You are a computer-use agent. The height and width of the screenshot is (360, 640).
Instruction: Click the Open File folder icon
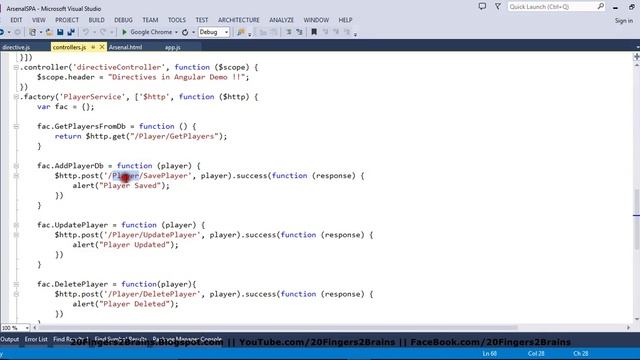(49, 32)
